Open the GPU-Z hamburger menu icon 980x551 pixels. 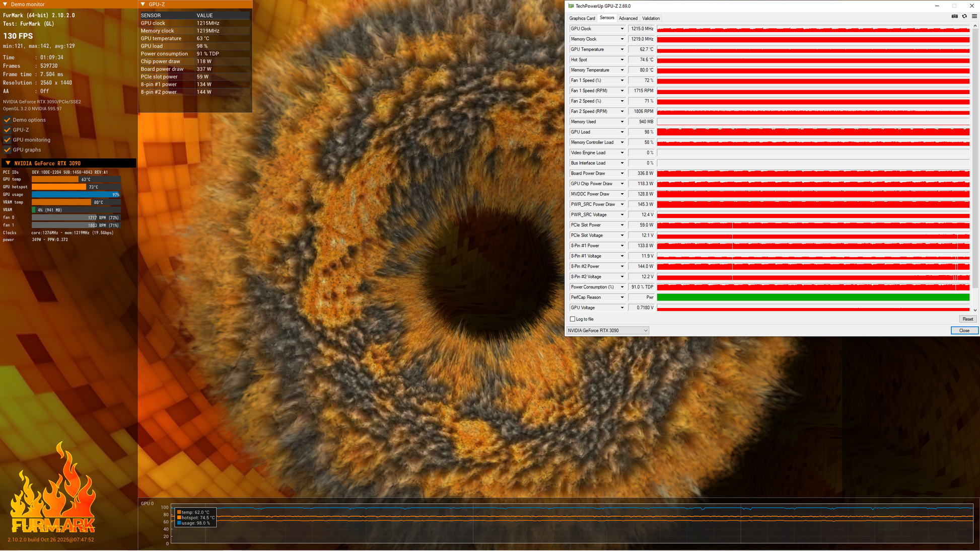click(974, 17)
